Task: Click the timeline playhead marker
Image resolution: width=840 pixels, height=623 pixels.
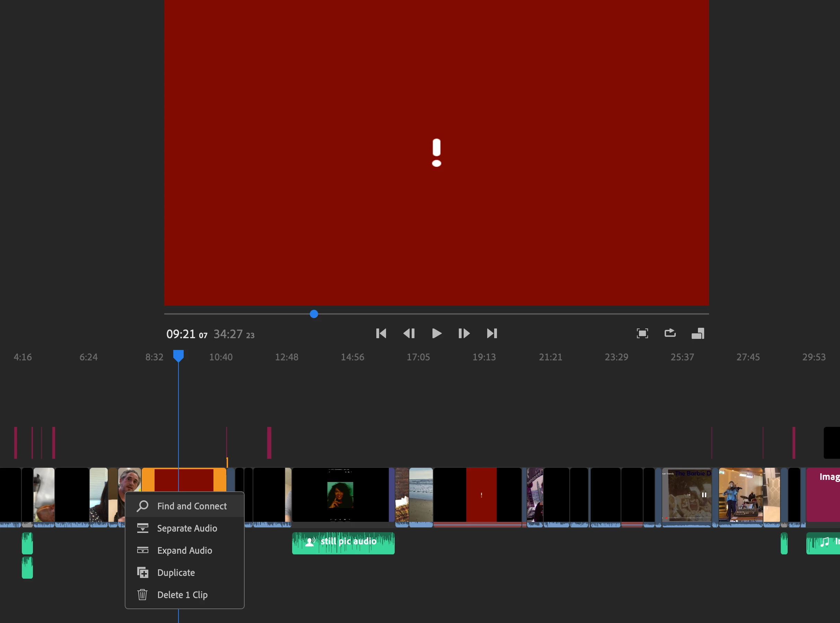Action: pos(178,356)
